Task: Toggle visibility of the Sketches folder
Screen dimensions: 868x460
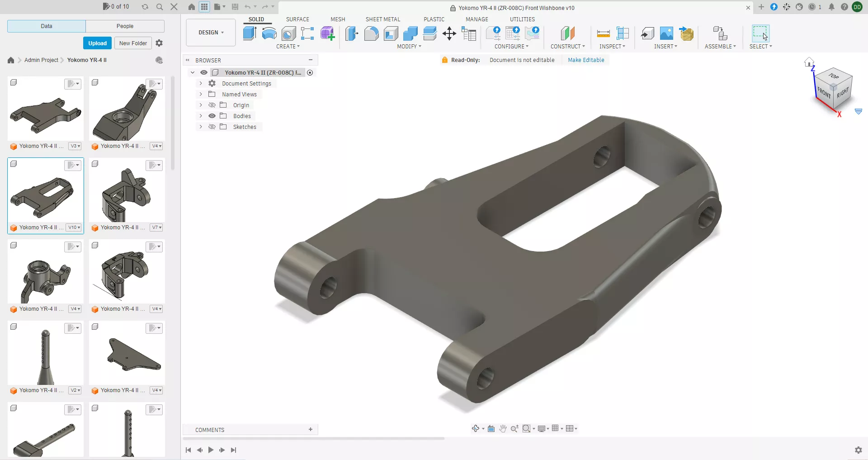Action: click(x=212, y=127)
